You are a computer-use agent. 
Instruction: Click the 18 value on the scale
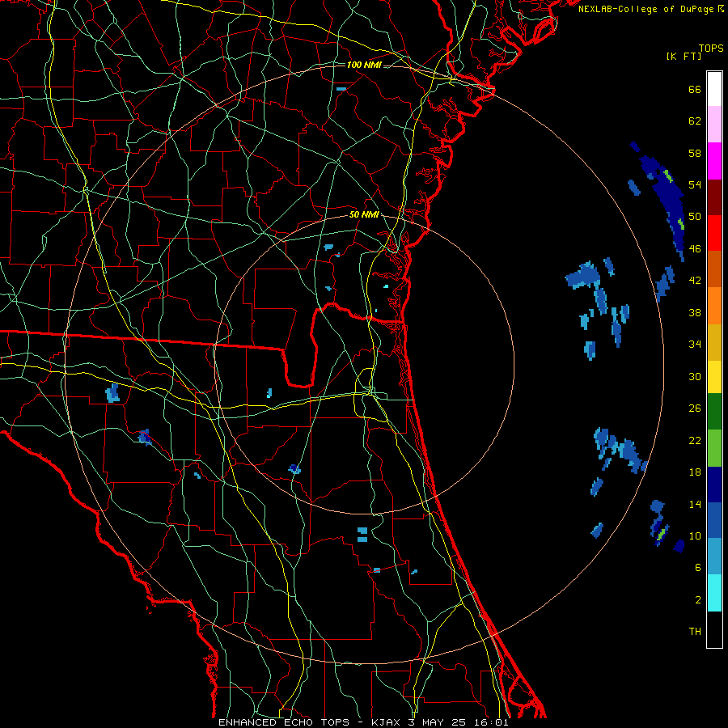[695, 472]
